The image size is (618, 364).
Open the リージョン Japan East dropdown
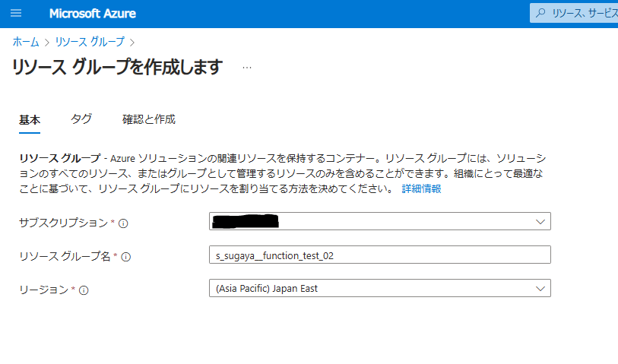click(380, 288)
